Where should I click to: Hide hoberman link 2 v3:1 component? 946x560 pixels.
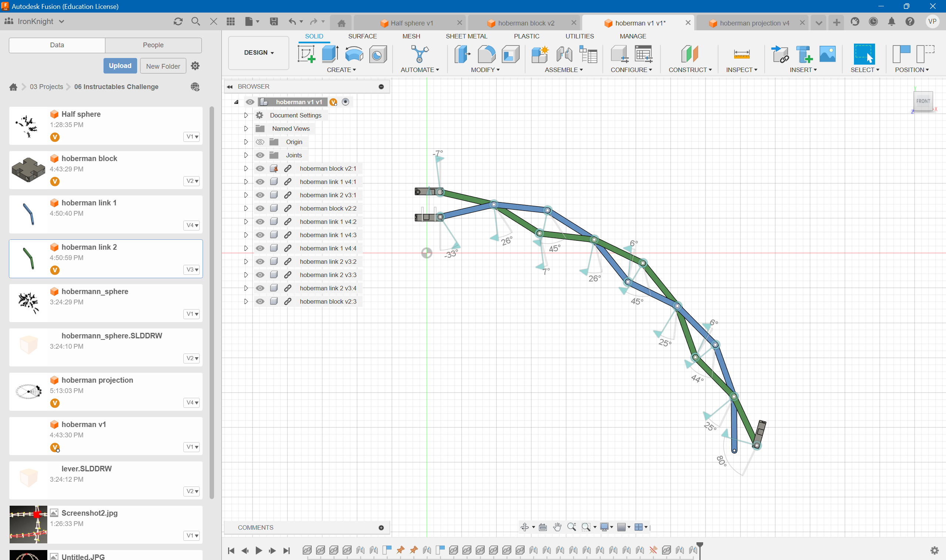coord(260,195)
